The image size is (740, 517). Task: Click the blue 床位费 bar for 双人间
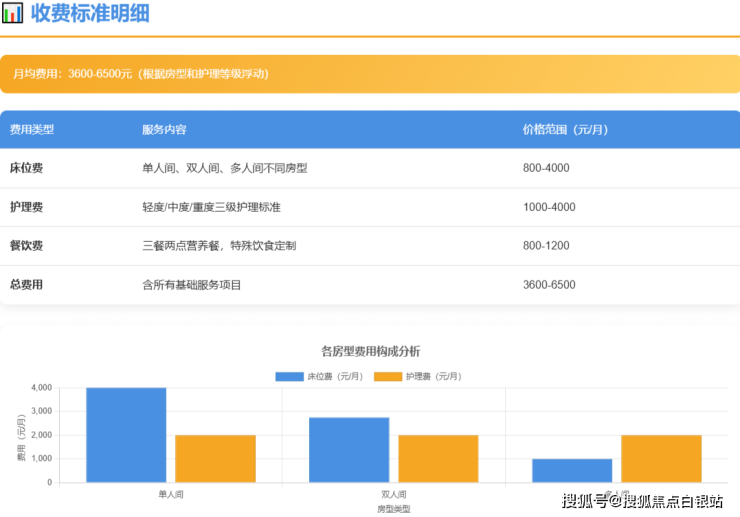coord(349,450)
